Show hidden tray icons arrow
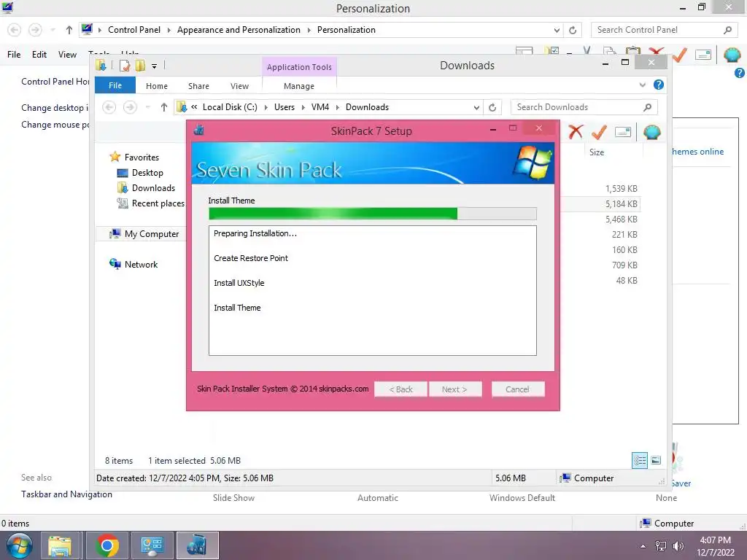Viewport: 747px width, 560px height. [643, 546]
